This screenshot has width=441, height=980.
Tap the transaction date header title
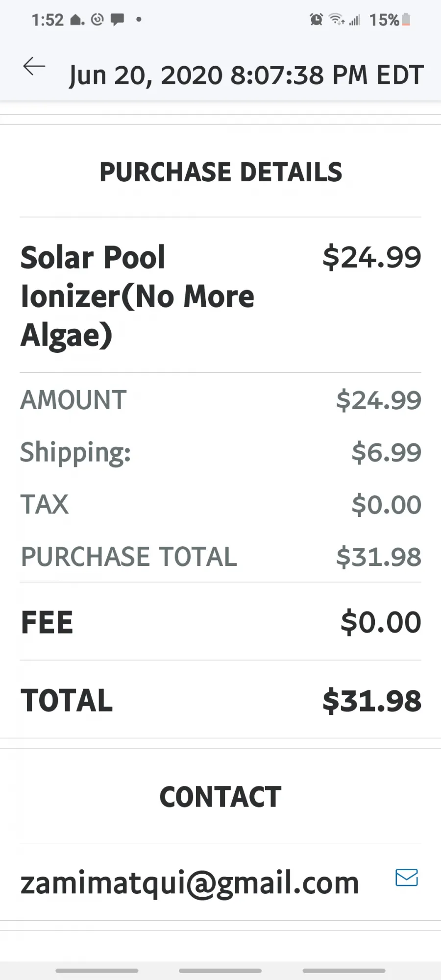(x=246, y=75)
